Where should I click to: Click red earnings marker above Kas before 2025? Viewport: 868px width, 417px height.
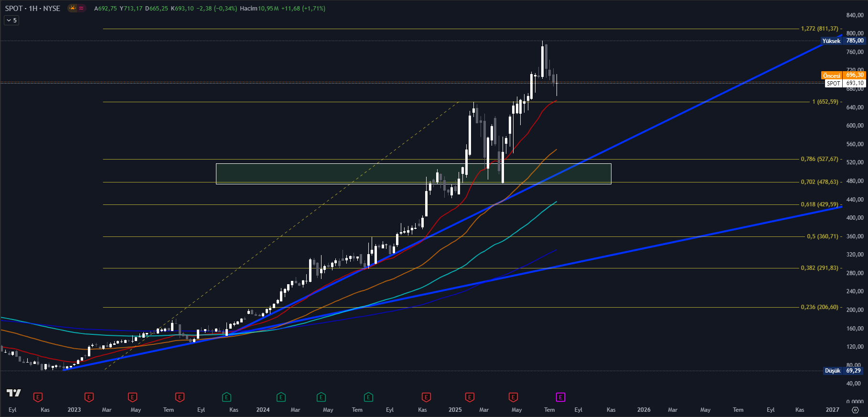(x=426, y=397)
